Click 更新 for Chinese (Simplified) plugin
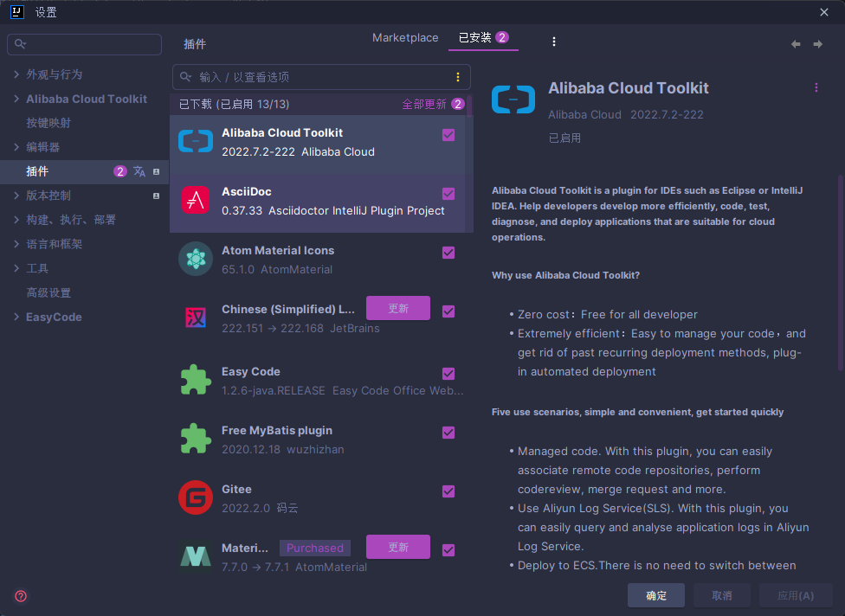 pos(398,308)
